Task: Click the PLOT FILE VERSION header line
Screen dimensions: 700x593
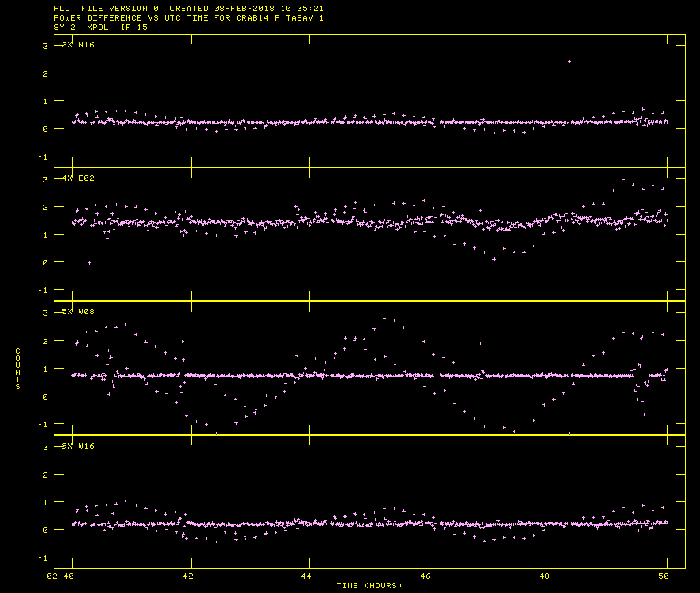Action: (x=189, y=9)
